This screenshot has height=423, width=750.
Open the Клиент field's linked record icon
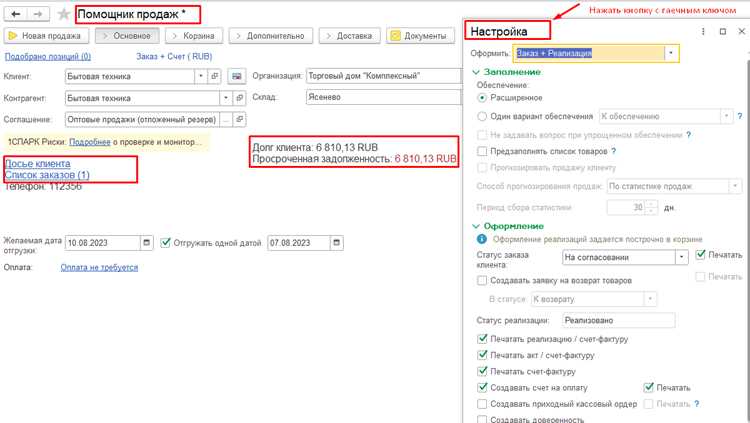(215, 76)
